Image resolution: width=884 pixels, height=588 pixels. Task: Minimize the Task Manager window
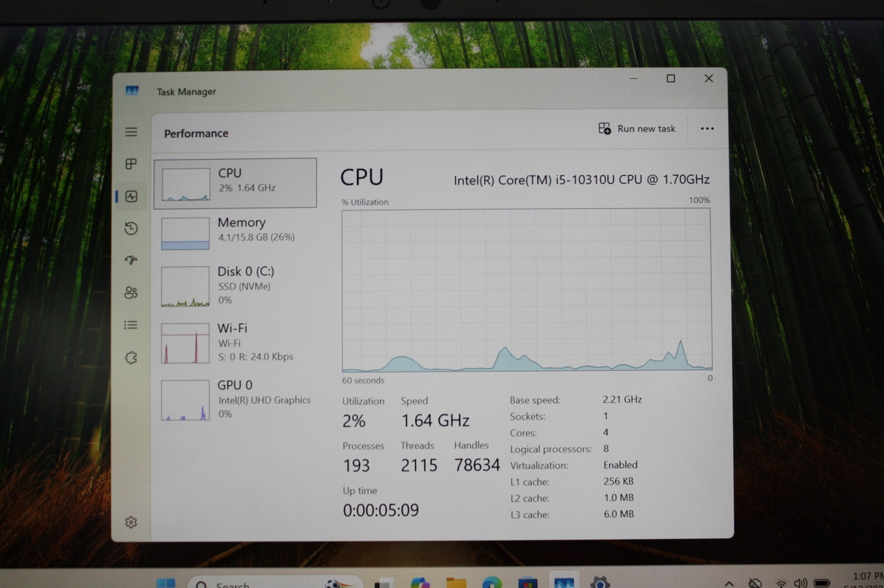point(634,78)
